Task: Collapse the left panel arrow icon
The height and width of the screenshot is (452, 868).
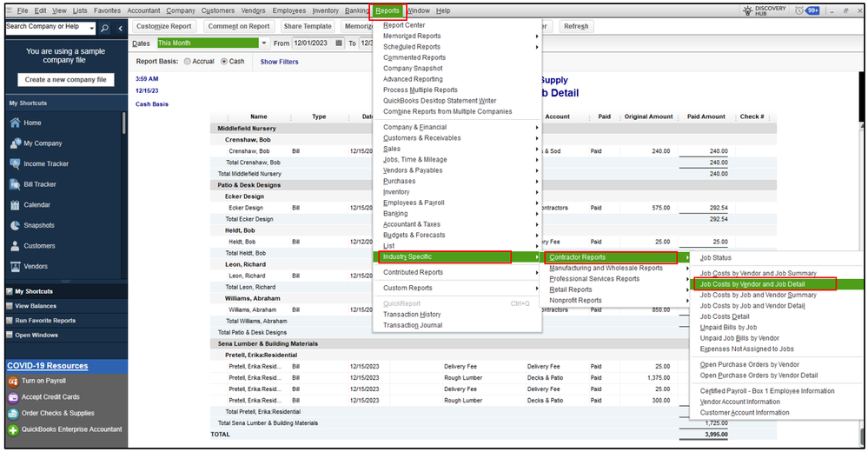Action: [120, 28]
